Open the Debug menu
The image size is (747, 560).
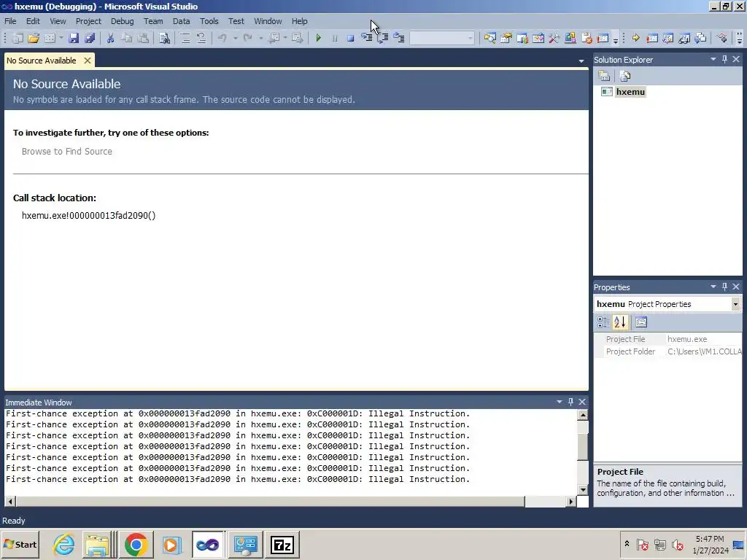[123, 21]
